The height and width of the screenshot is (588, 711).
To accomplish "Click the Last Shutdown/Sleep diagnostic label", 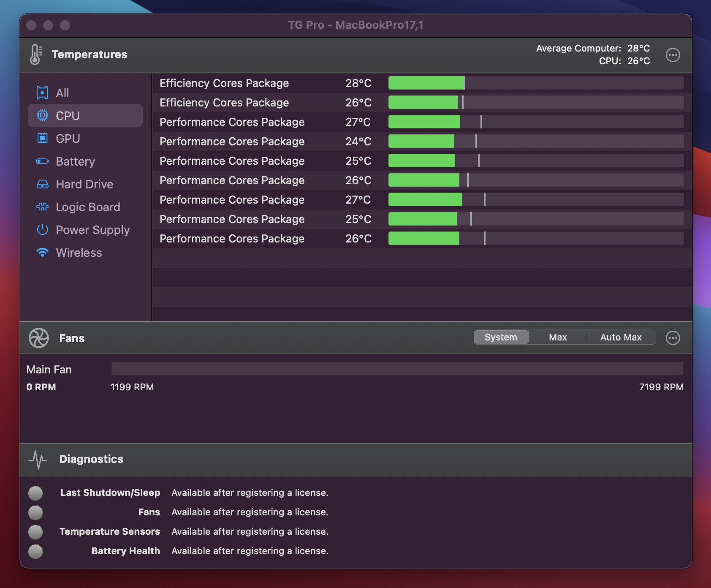I will point(110,493).
